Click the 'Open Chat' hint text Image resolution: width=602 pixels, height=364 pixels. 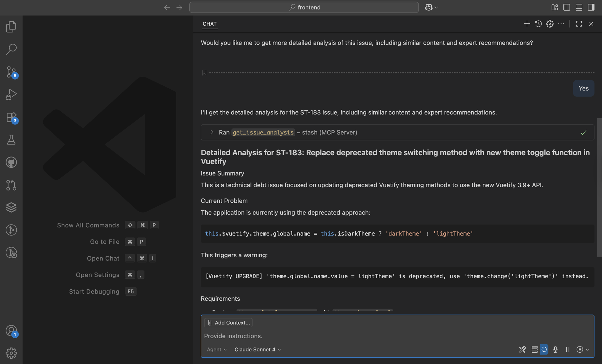pyautogui.click(x=103, y=258)
